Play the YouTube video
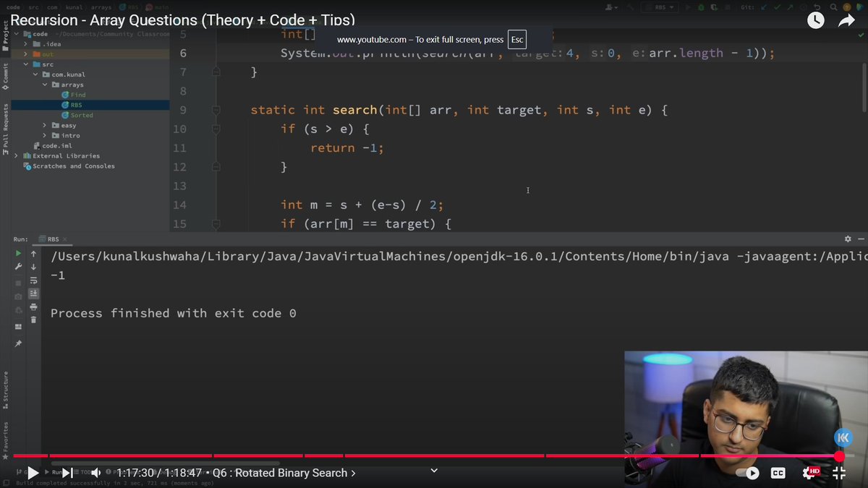The width and height of the screenshot is (868, 488). [x=33, y=473]
